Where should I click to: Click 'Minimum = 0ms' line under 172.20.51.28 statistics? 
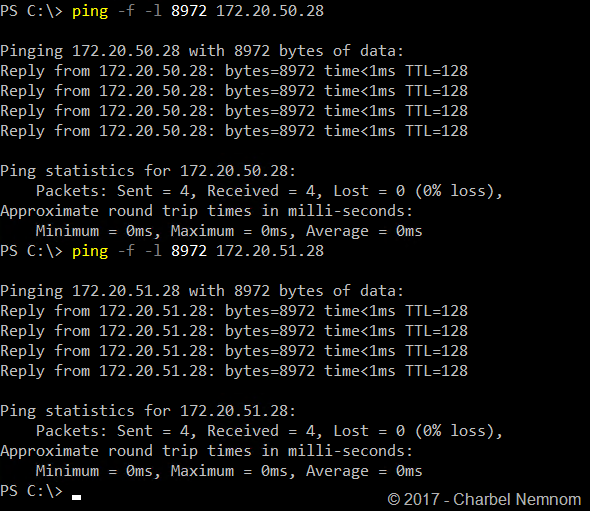click(x=229, y=471)
